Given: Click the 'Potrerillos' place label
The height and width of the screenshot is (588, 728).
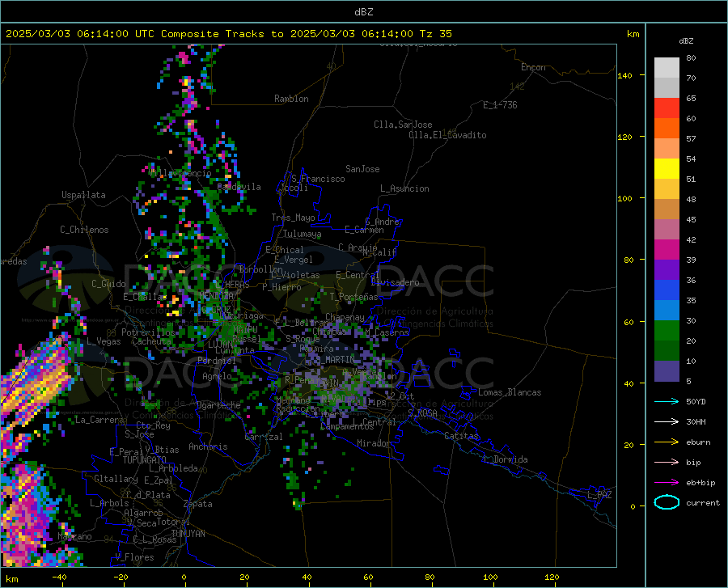Looking at the screenshot, I should pyautogui.click(x=148, y=332).
